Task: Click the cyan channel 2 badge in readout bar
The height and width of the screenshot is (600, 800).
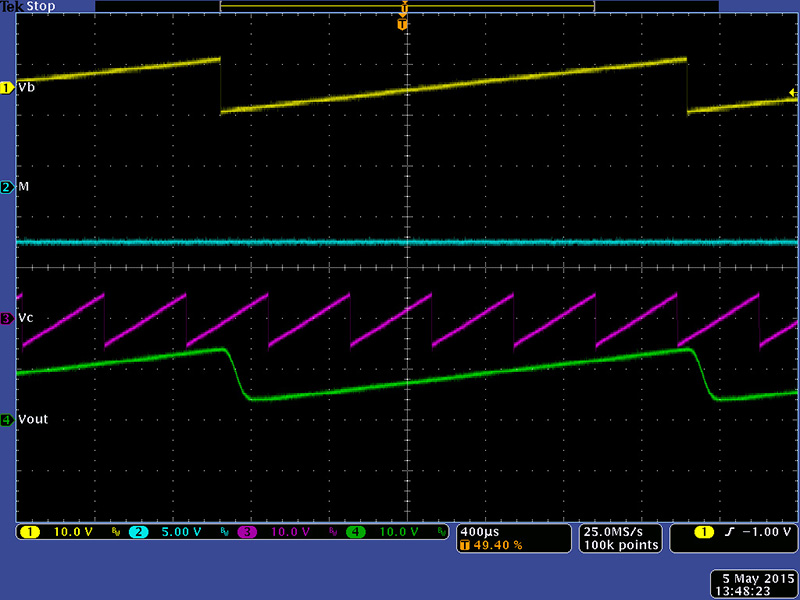Action: coord(139,532)
